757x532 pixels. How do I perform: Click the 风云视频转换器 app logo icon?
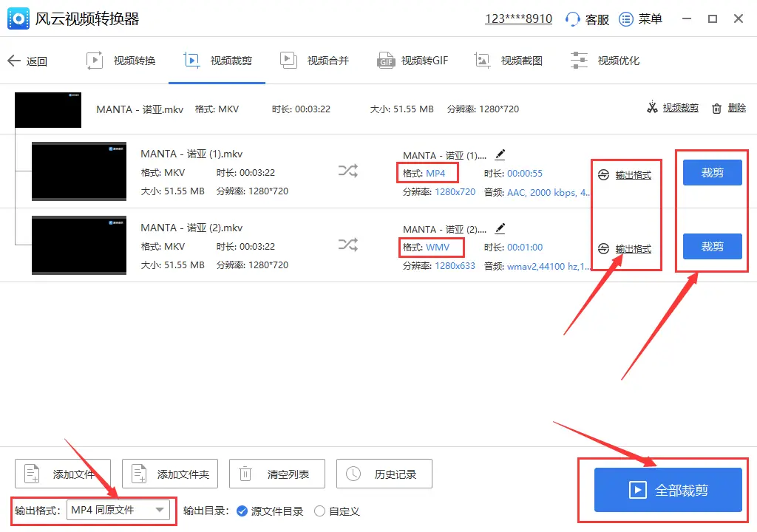click(18, 18)
